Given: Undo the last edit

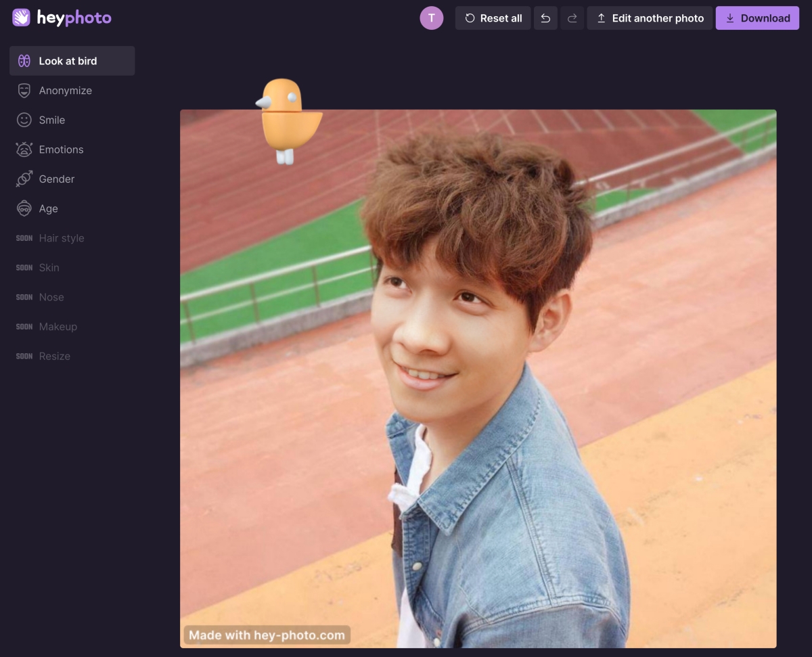Looking at the screenshot, I should pyautogui.click(x=545, y=18).
